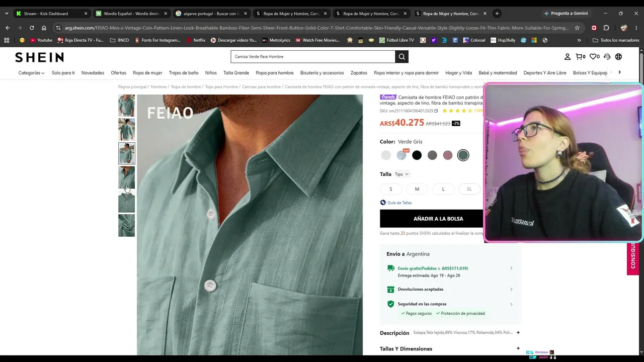
Task: Switch to Stream - Kick Dashboard tab
Action: (51, 14)
